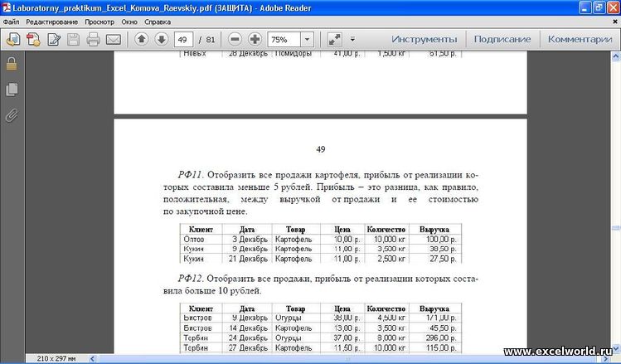Click Количество header in second table
Screen dimensions: 621x364
386,308
